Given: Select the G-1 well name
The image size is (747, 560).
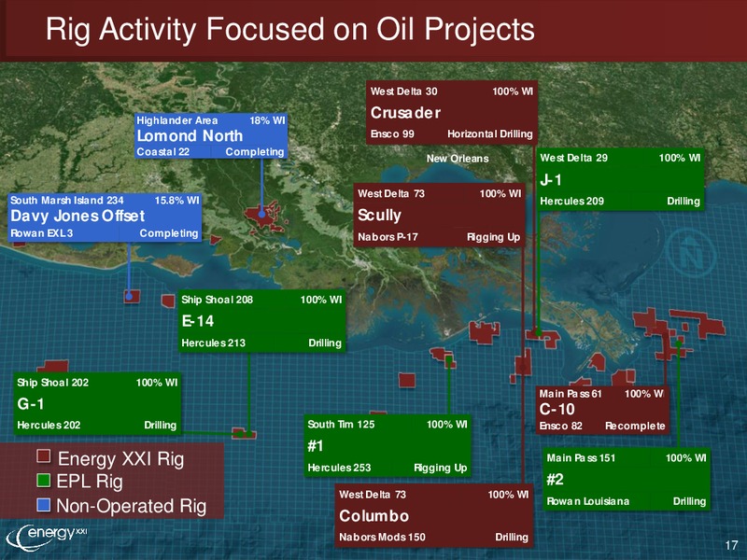Looking at the screenshot, I should pyautogui.click(x=31, y=404).
